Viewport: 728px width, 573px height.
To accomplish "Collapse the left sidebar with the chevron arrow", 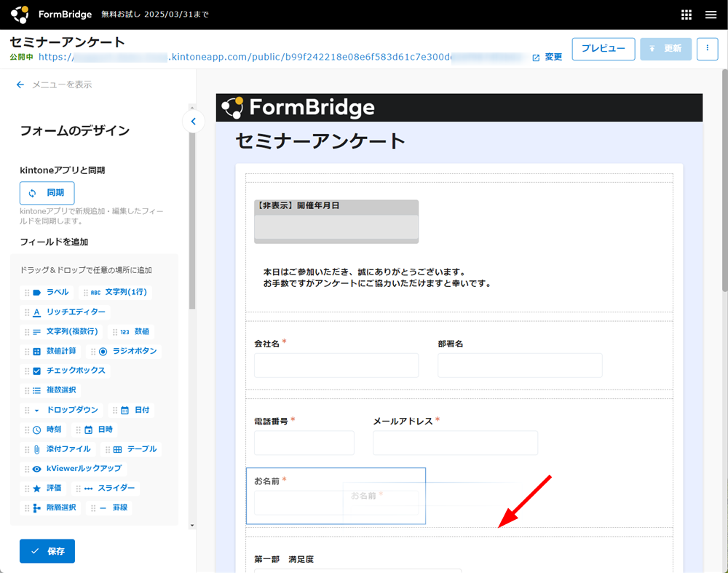I will coord(193,122).
